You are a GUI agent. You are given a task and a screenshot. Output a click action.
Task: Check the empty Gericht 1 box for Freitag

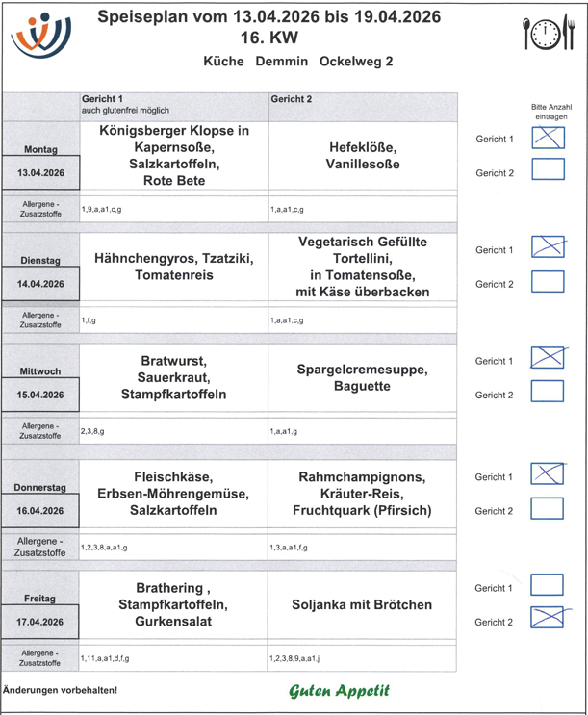point(548,585)
